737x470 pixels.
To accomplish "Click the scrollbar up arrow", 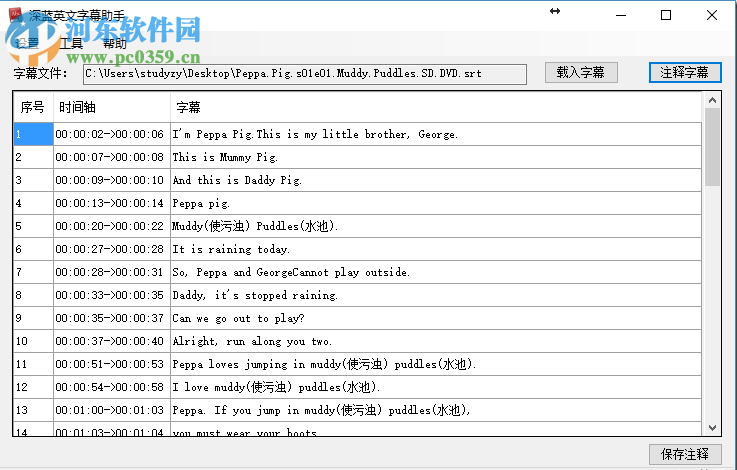I will pyautogui.click(x=712, y=100).
